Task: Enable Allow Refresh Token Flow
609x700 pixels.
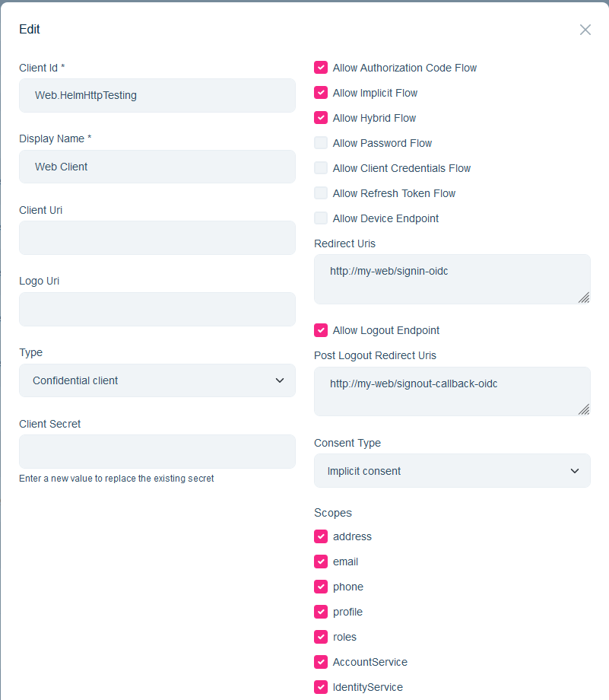Action: click(x=321, y=193)
